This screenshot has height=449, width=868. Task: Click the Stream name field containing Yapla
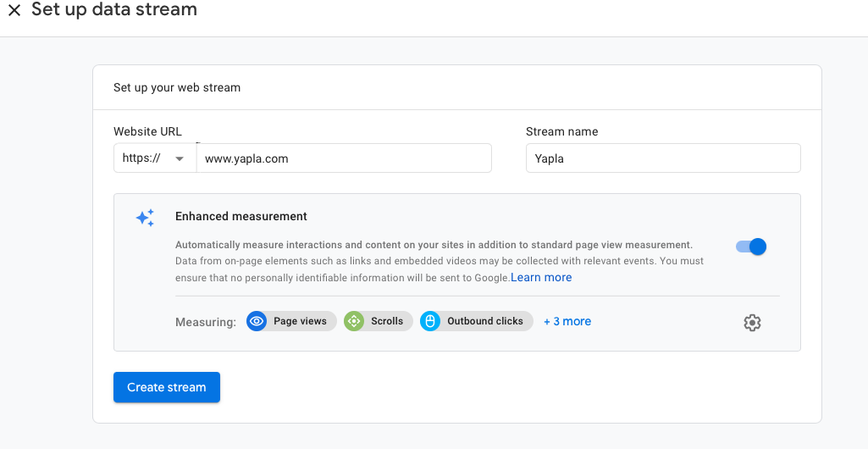(662, 158)
